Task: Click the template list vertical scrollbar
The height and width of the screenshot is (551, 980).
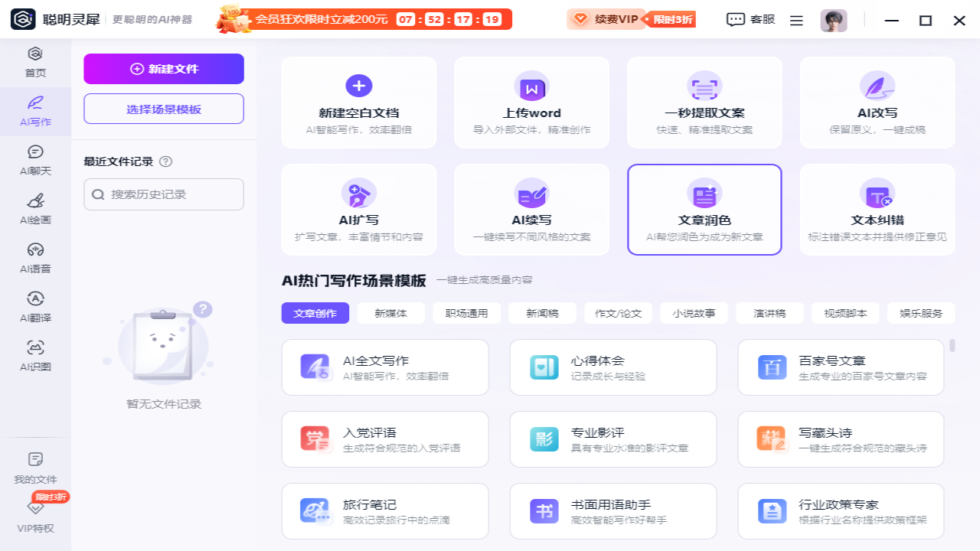Action: click(952, 346)
